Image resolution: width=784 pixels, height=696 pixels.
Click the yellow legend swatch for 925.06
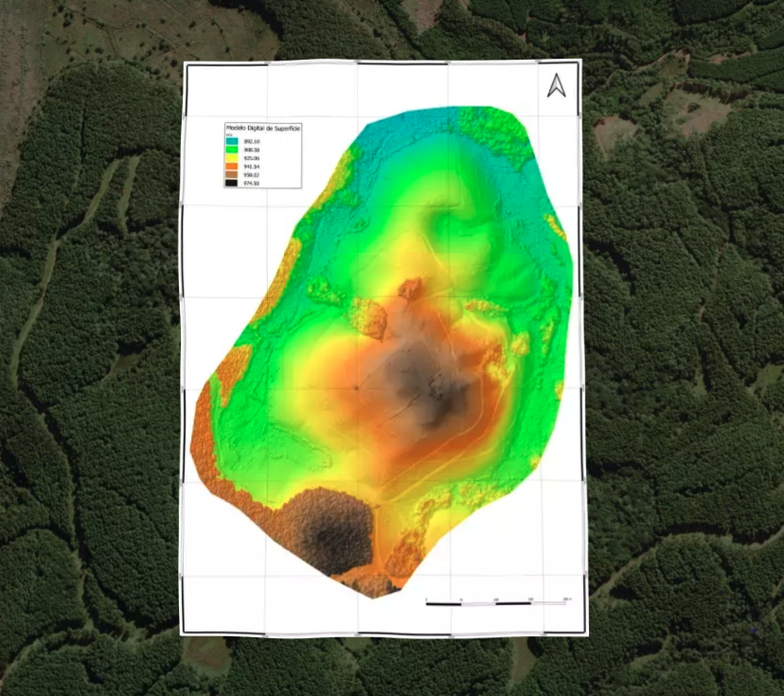pyautogui.click(x=232, y=158)
